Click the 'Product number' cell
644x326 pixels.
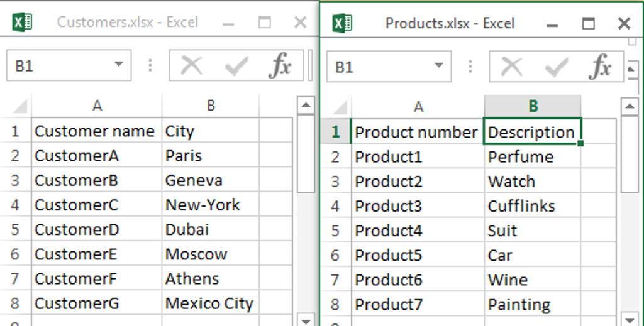point(418,132)
